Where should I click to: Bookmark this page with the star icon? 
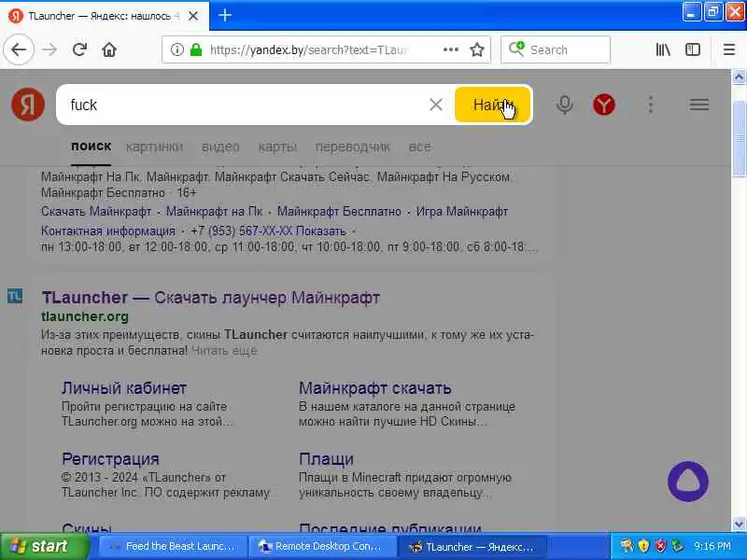pyautogui.click(x=477, y=49)
